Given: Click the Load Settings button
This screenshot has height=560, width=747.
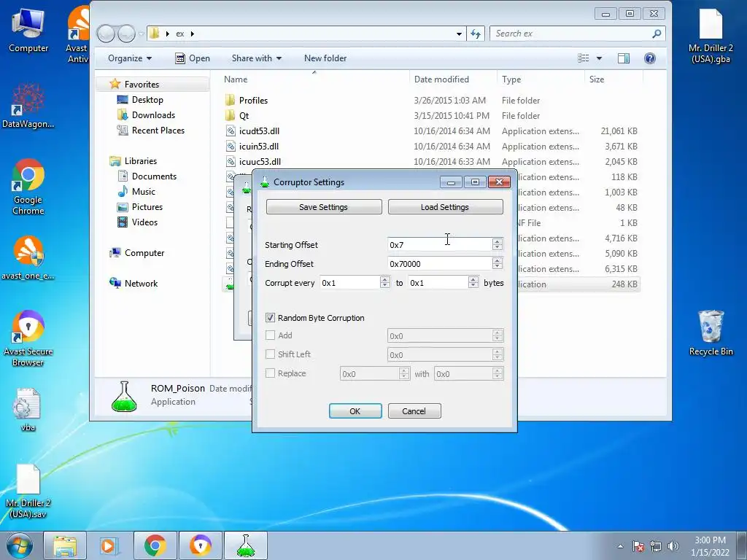Looking at the screenshot, I should (446, 207).
